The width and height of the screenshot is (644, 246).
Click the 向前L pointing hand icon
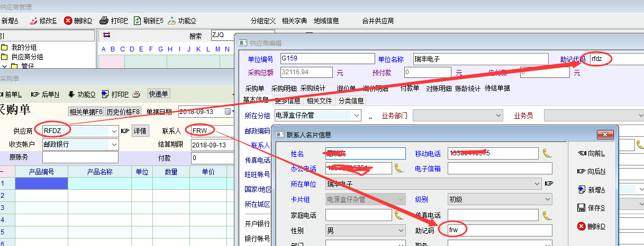pyautogui.click(x=581, y=153)
